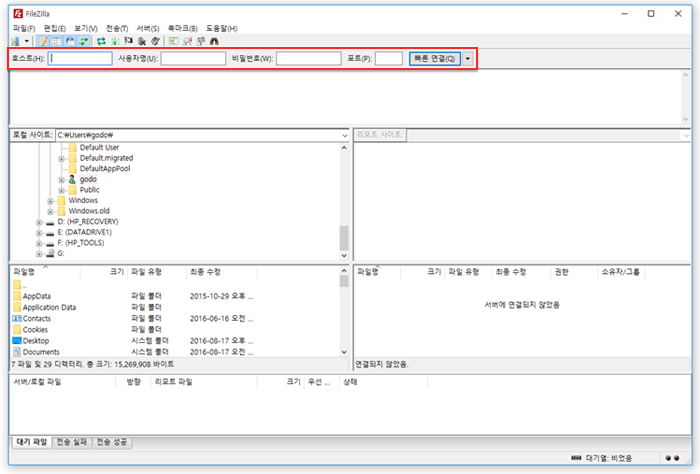Click the 빠른 연결(Q) button
The height and width of the screenshot is (474, 700).
click(x=434, y=58)
